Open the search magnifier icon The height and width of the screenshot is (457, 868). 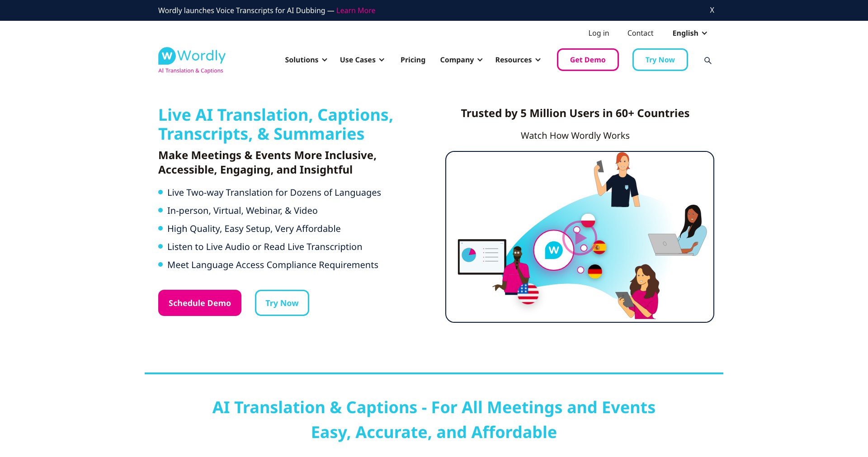(708, 61)
